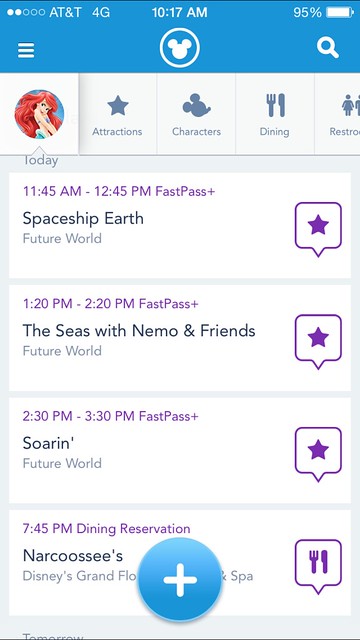Tap the 7:45 PM Dining Reservation label
Viewport: 360px width, 640px height.
tap(107, 529)
